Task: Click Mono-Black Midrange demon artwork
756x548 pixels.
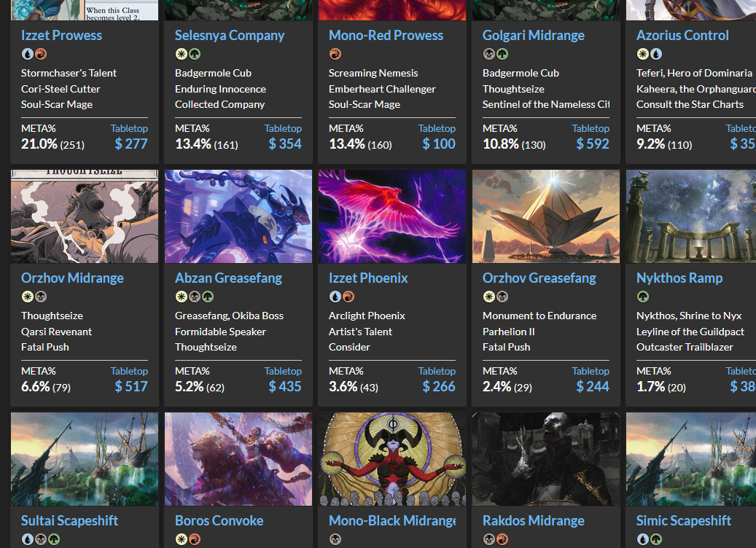Action: [392, 459]
